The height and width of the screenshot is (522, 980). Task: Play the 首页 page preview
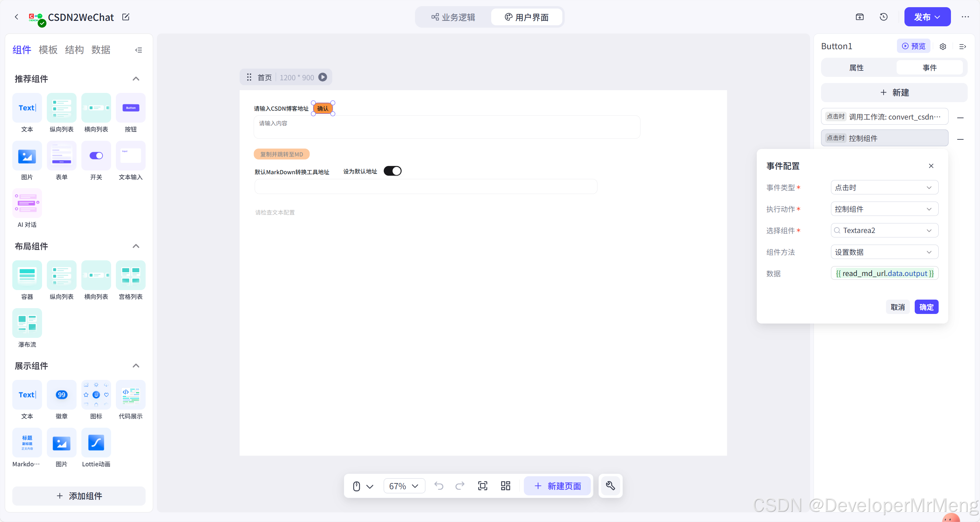coord(323,77)
